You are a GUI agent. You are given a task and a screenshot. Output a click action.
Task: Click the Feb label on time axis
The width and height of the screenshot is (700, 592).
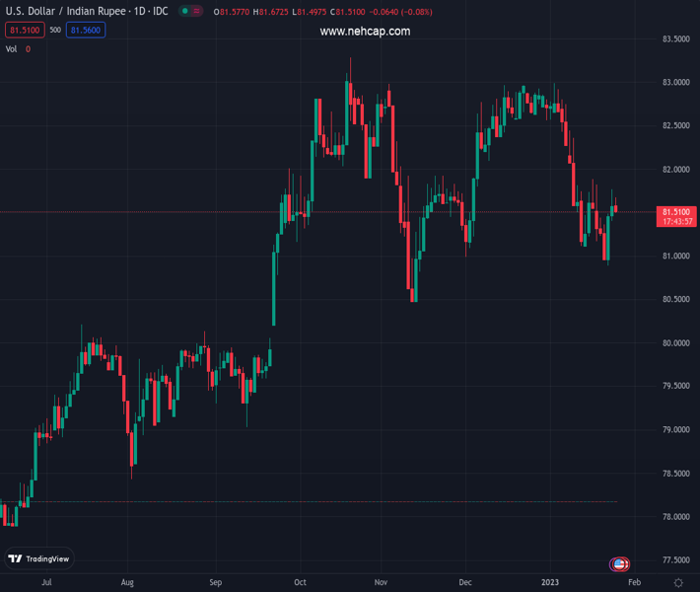634,584
